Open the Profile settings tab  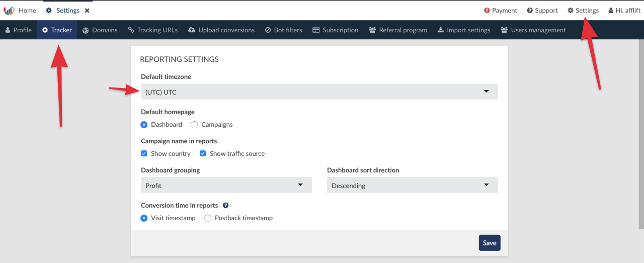pos(19,30)
